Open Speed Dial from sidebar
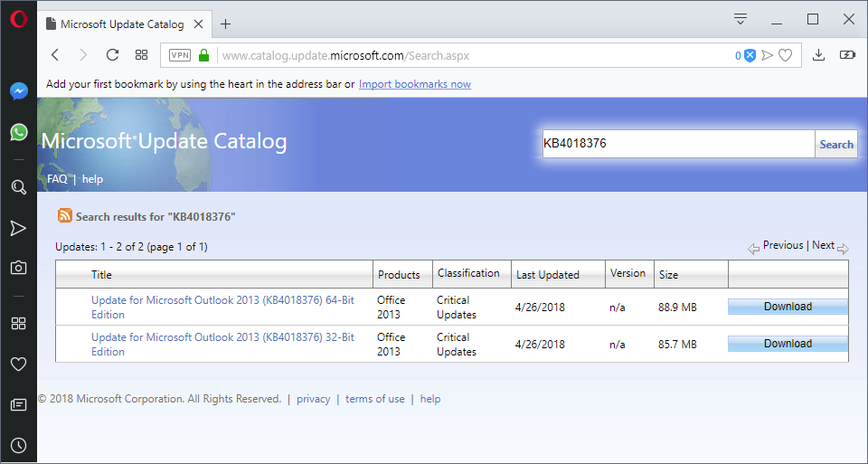This screenshot has height=464, width=868. tap(18, 324)
